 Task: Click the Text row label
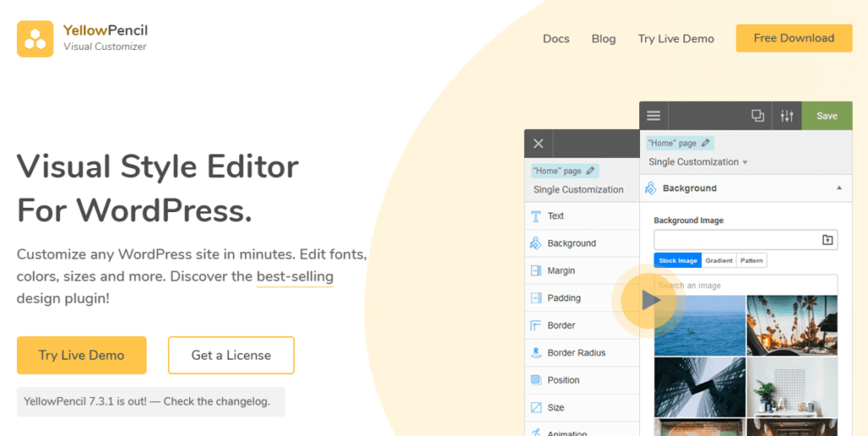pos(555,216)
